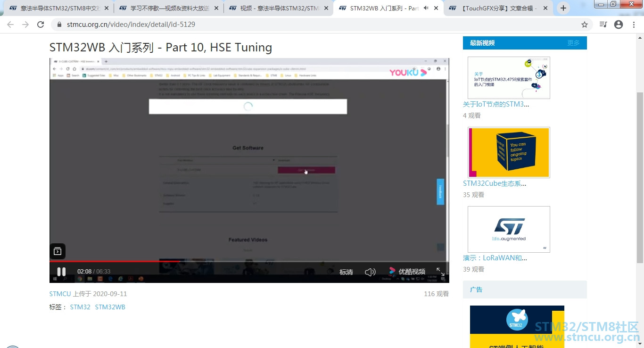Reload the current page
Image resolution: width=644 pixels, height=348 pixels.
pyautogui.click(x=41, y=25)
